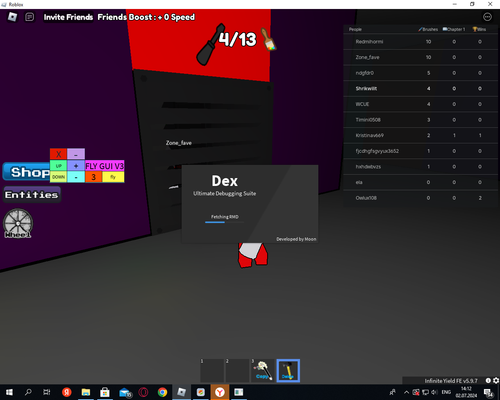Screen dimensions: 500x400
Task: Open volume control in system tray
Action: 434,392
